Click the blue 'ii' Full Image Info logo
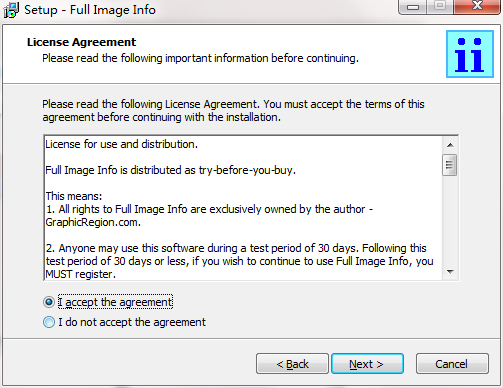 [470, 54]
